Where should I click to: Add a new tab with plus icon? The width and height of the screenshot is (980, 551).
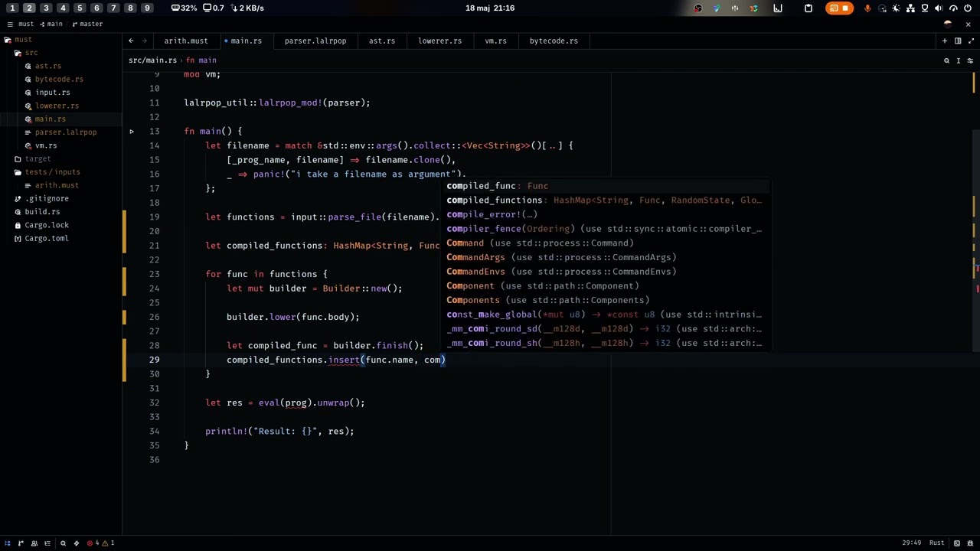pos(945,41)
